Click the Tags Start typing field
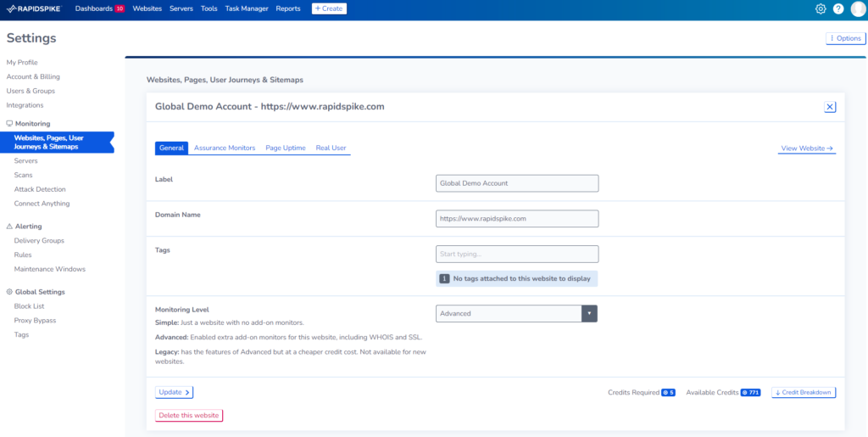This screenshot has height=437, width=868. click(x=517, y=255)
